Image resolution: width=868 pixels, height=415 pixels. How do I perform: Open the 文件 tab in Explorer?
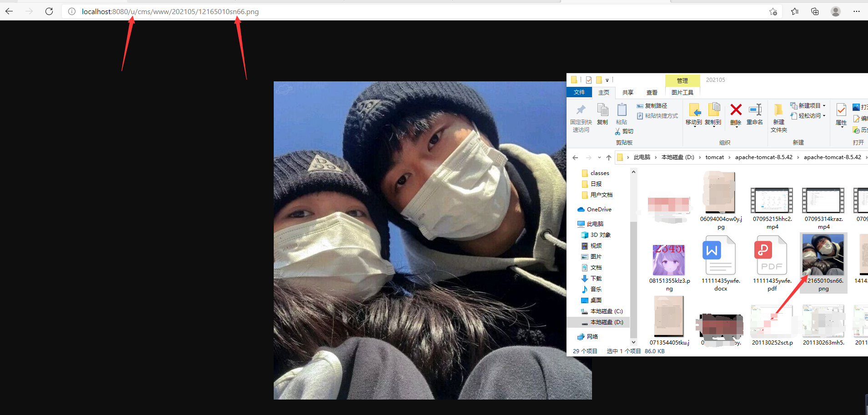(x=579, y=92)
